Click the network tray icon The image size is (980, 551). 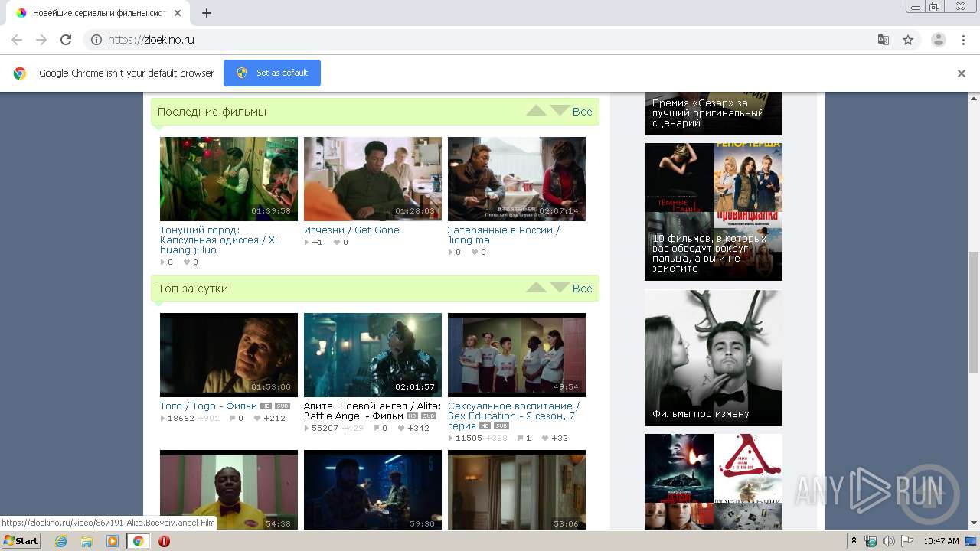point(870,541)
